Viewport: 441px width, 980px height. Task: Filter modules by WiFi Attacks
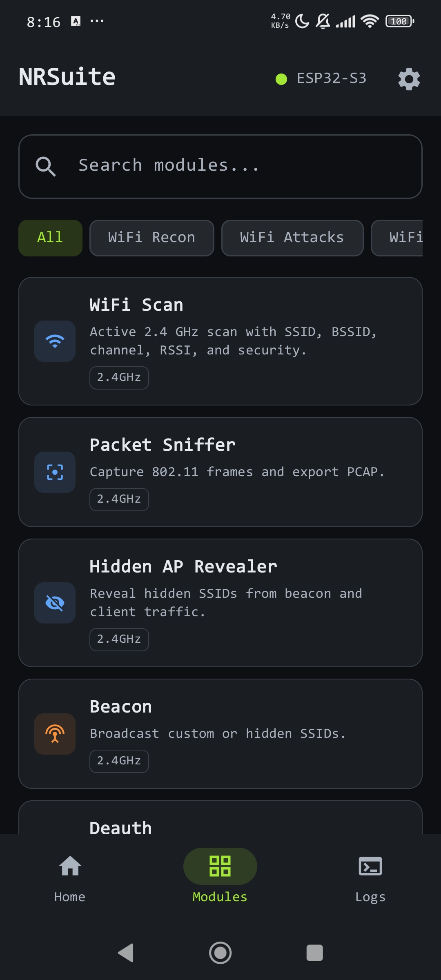[292, 238]
